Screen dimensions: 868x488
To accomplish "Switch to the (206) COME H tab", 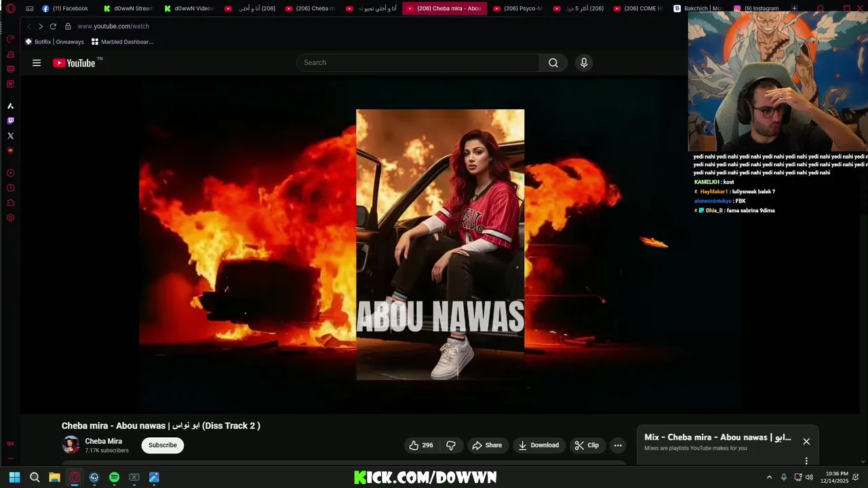I will click(638, 9).
